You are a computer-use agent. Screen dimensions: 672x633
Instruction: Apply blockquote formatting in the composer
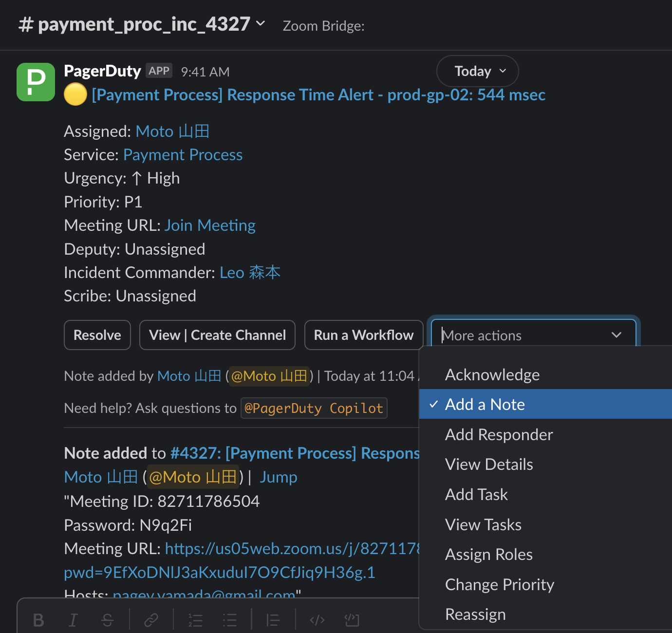pos(273,620)
